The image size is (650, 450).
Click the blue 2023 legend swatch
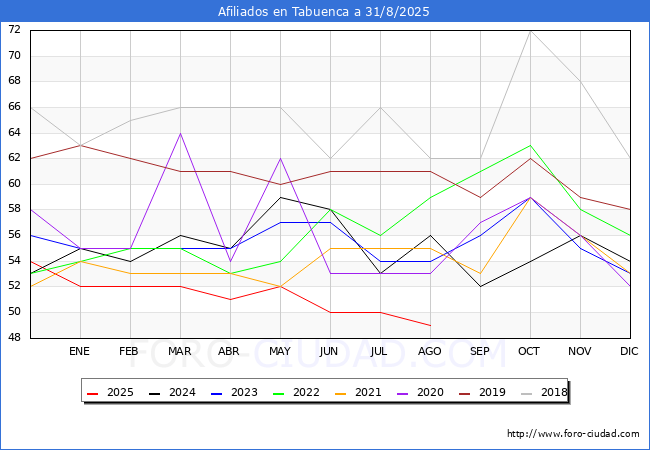click(217, 393)
